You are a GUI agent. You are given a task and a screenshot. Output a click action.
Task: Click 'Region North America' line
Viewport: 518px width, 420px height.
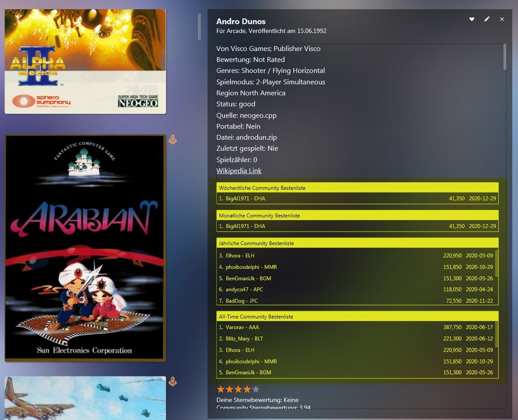coord(251,93)
